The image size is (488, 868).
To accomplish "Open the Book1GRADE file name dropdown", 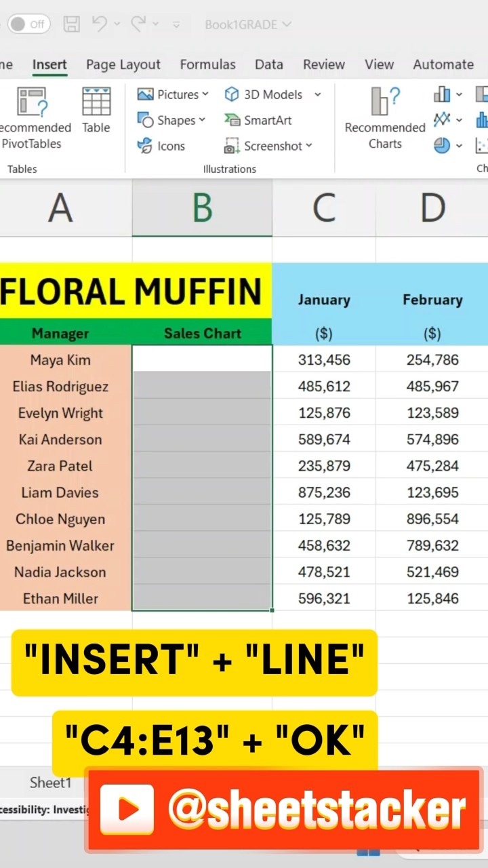I will pyautogui.click(x=248, y=25).
